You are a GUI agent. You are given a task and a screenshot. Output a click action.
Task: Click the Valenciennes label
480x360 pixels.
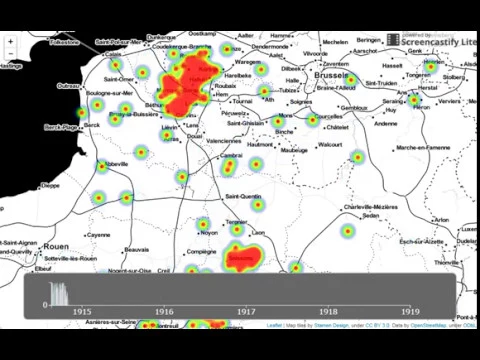(224, 141)
